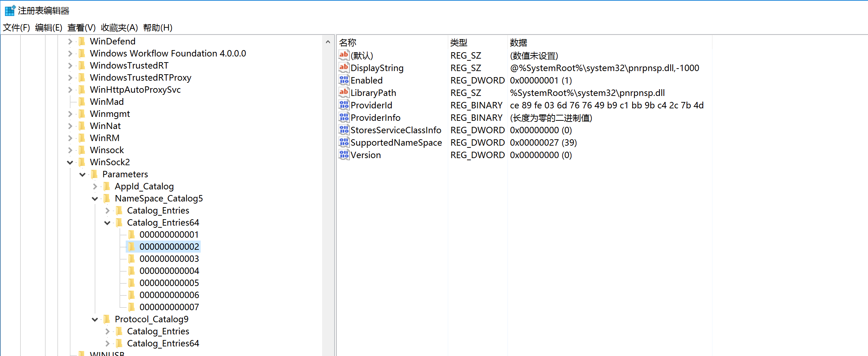
Task: Collapse the WinSock2 key
Action: pyautogui.click(x=70, y=162)
